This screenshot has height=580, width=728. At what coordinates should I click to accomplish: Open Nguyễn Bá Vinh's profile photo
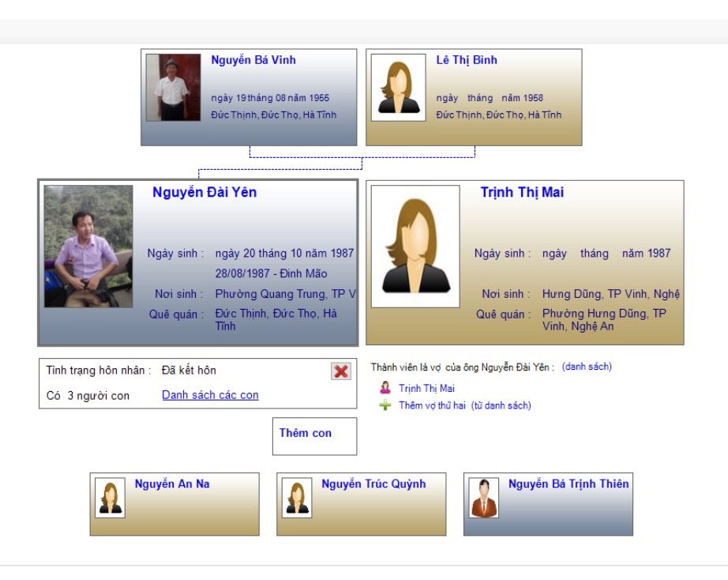pyautogui.click(x=173, y=88)
